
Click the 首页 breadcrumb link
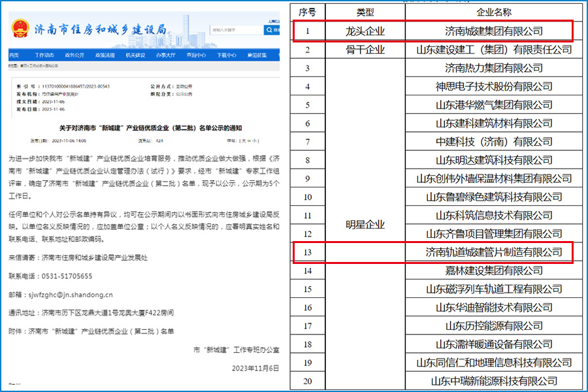pos(24,66)
